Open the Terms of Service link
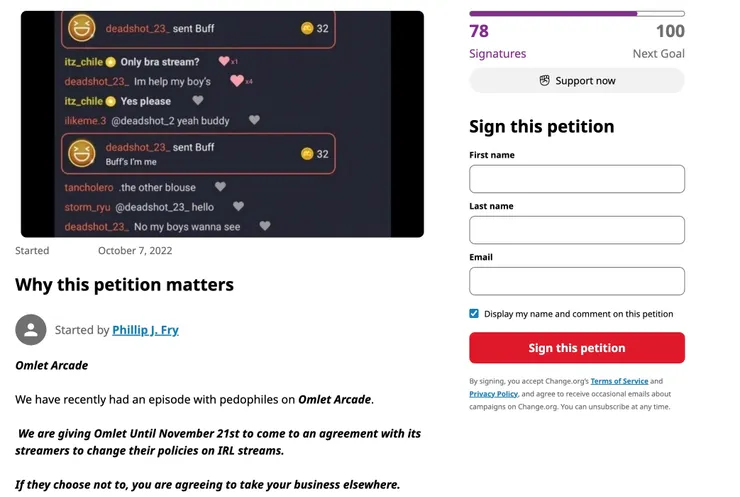The width and height of the screenshot is (740, 497). coord(619,381)
